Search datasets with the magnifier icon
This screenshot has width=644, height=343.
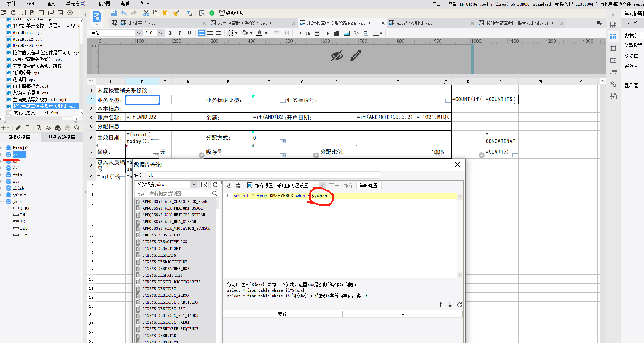point(77,128)
